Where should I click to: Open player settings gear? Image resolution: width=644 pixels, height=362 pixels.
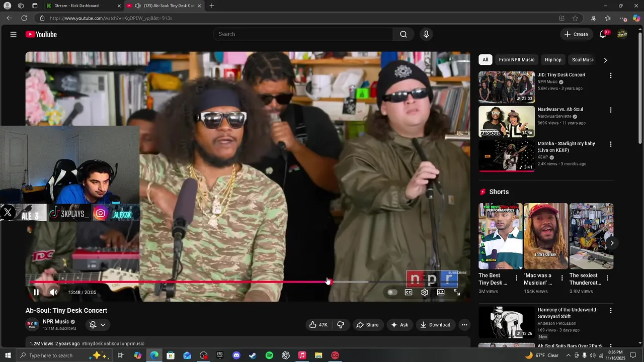[x=425, y=292]
